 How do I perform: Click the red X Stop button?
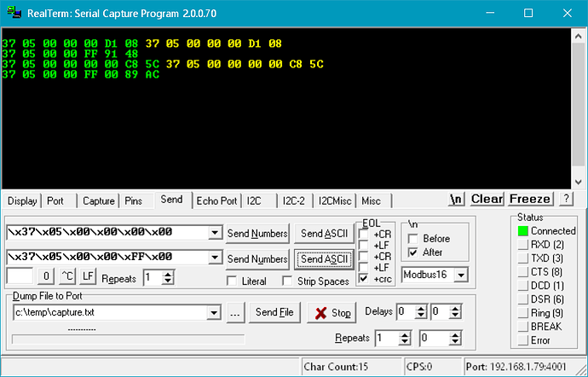tap(331, 313)
